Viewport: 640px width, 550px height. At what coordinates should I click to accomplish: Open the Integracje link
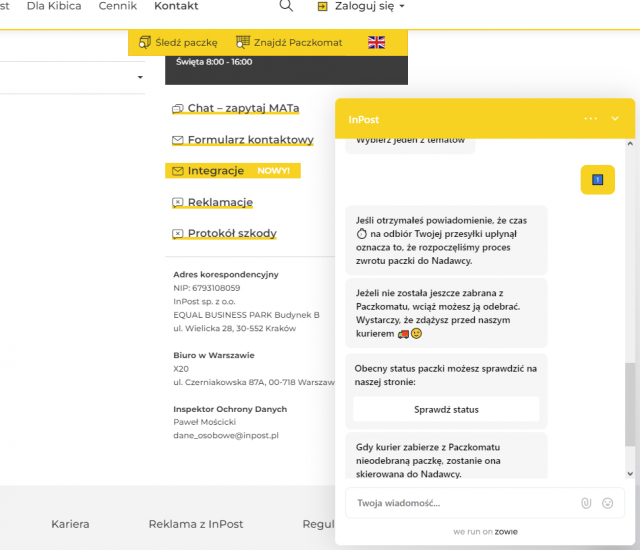coord(216,171)
